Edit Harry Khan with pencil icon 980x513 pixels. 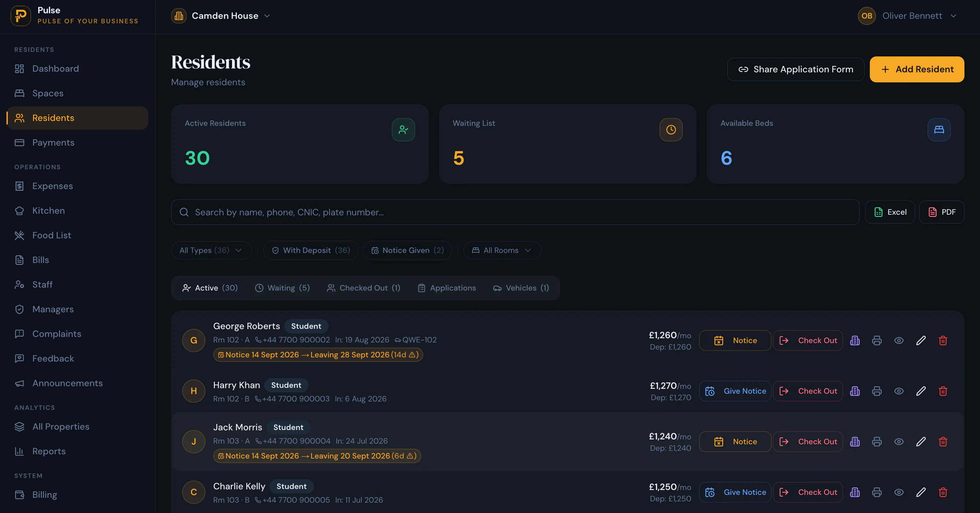pos(921,391)
